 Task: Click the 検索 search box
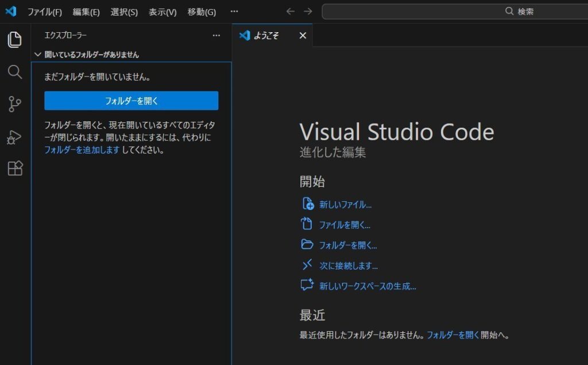[454, 10]
